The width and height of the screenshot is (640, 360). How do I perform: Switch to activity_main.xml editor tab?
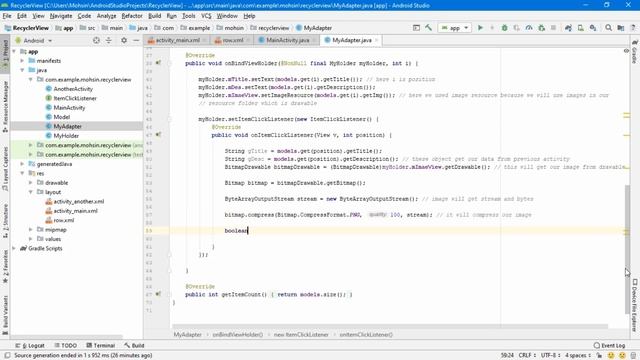(x=178, y=40)
